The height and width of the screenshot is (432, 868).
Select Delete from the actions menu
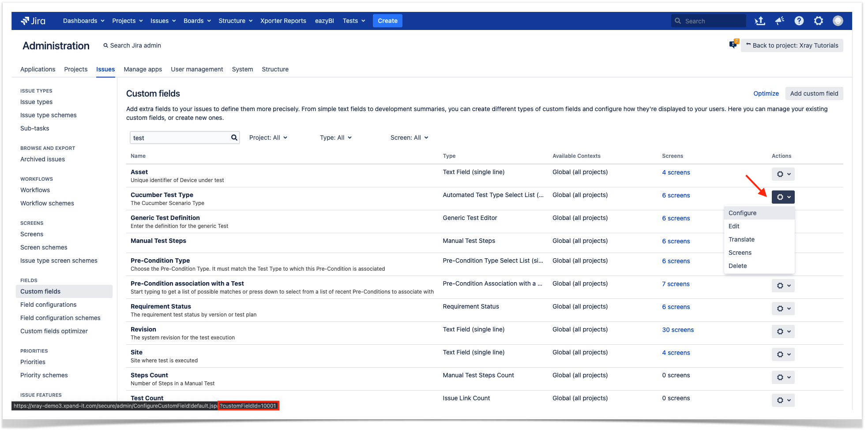tap(759, 266)
